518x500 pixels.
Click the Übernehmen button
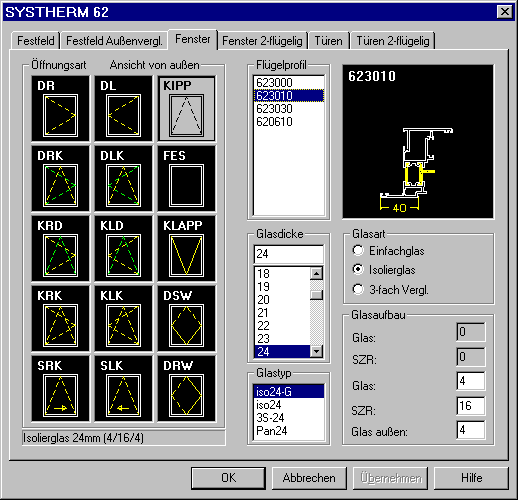(390, 478)
